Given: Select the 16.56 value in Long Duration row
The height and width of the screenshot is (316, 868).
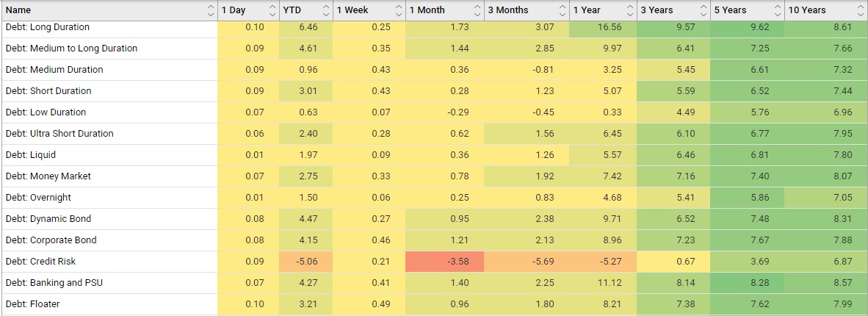Looking at the screenshot, I should 610,27.
